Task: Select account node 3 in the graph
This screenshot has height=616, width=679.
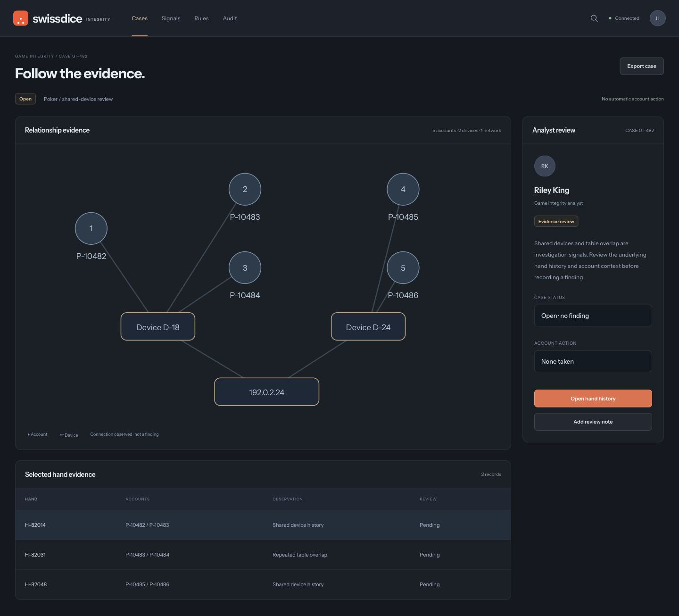Action: coord(245,268)
